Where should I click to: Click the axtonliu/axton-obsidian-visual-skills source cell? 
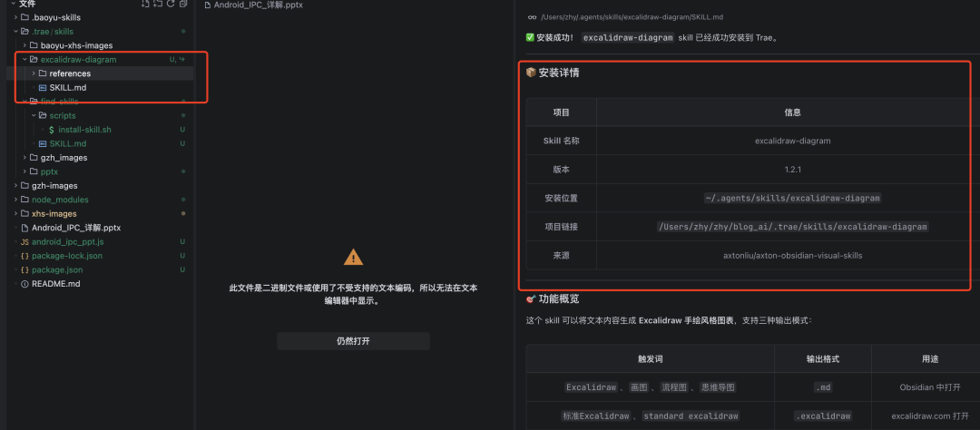pos(792,256)
